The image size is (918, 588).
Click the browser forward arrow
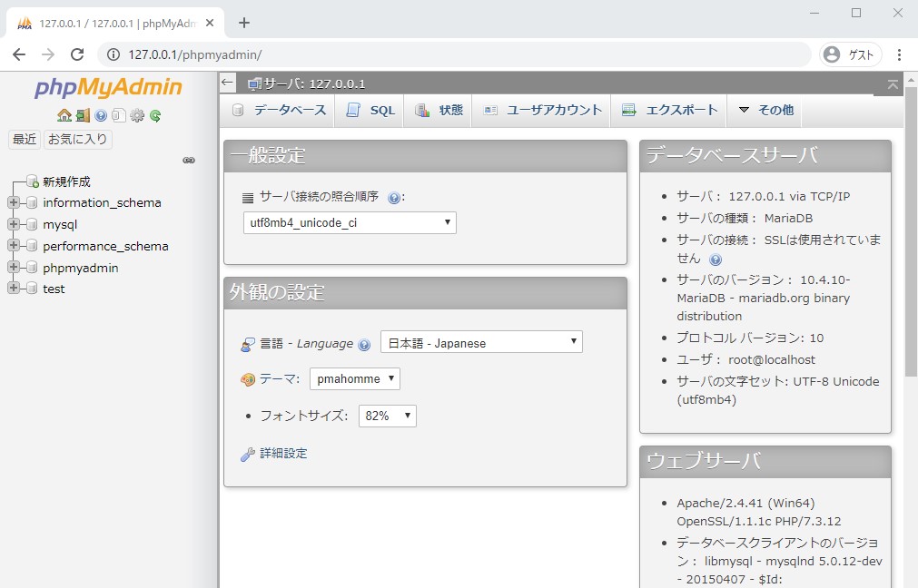[x=48, y=54]
